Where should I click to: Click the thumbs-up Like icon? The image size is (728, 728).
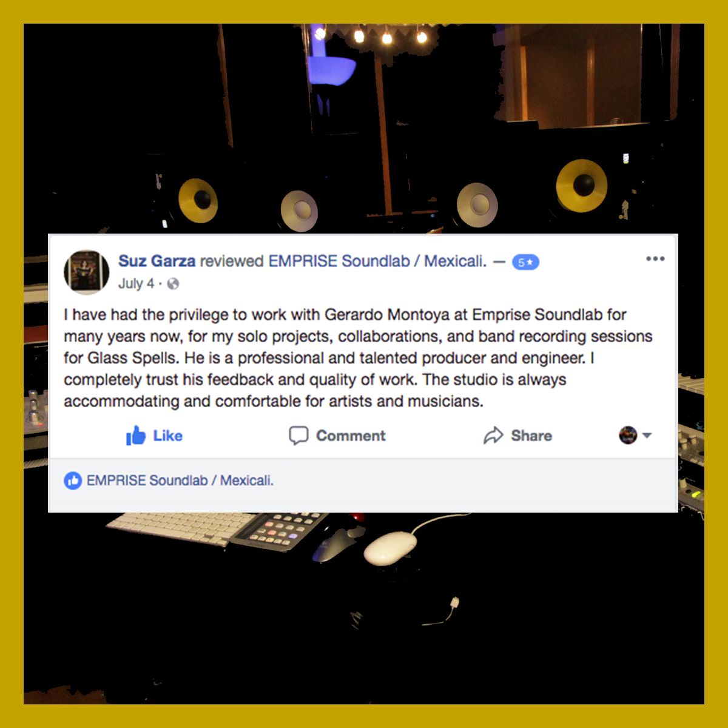[x=136, y=435]
